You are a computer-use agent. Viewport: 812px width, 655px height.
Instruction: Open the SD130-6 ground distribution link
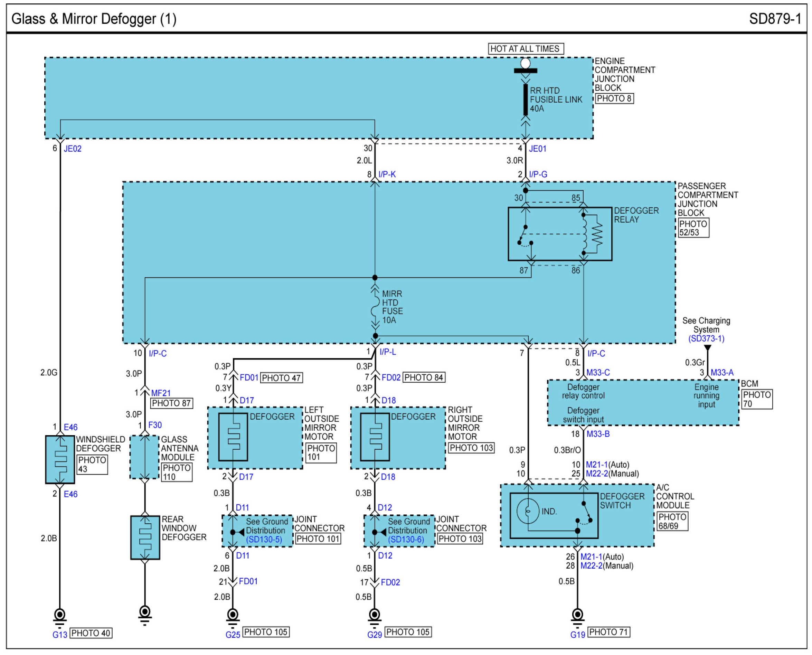click(x=406, y=540)
